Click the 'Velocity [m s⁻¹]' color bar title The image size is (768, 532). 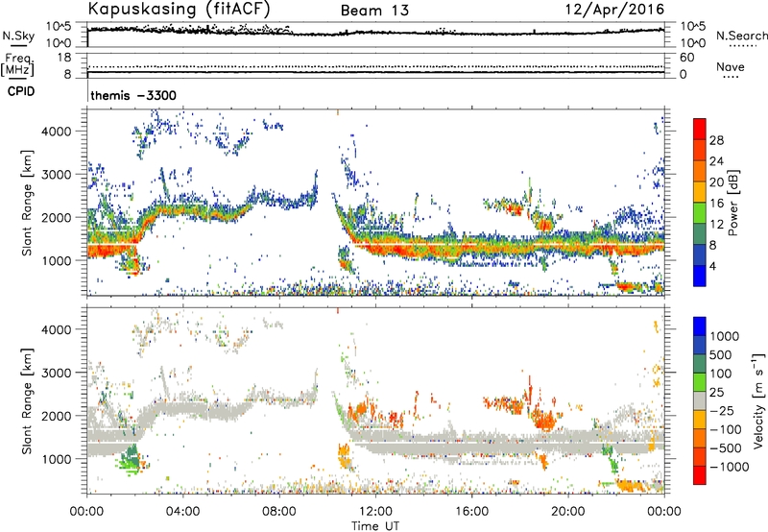click(758, 400)
